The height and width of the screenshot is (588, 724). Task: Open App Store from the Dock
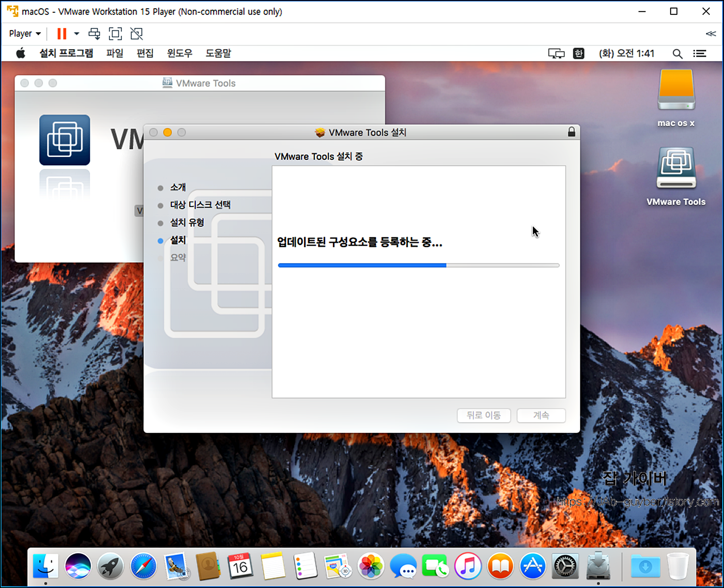pyautogui.click(x=533, y=566)
